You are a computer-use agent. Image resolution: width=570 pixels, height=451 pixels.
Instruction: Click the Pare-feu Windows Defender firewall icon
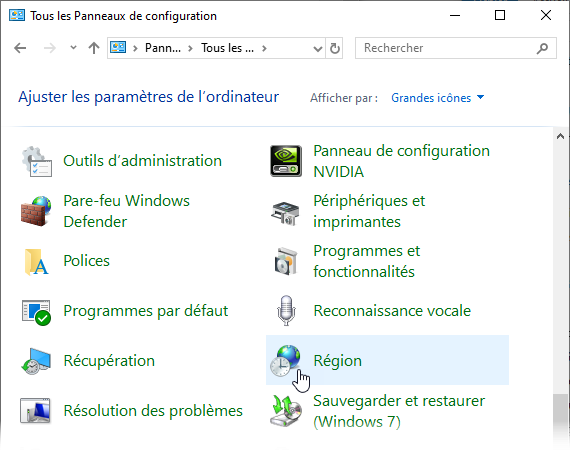click(36, 211)
